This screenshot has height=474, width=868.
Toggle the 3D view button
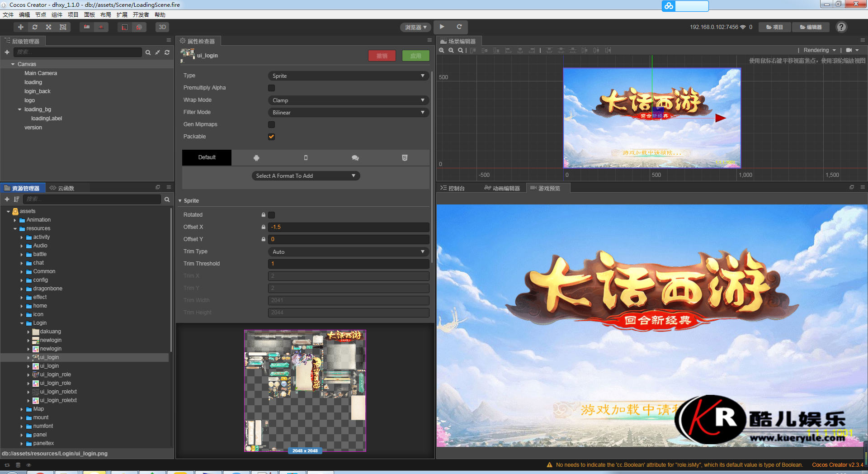point(162,27)
